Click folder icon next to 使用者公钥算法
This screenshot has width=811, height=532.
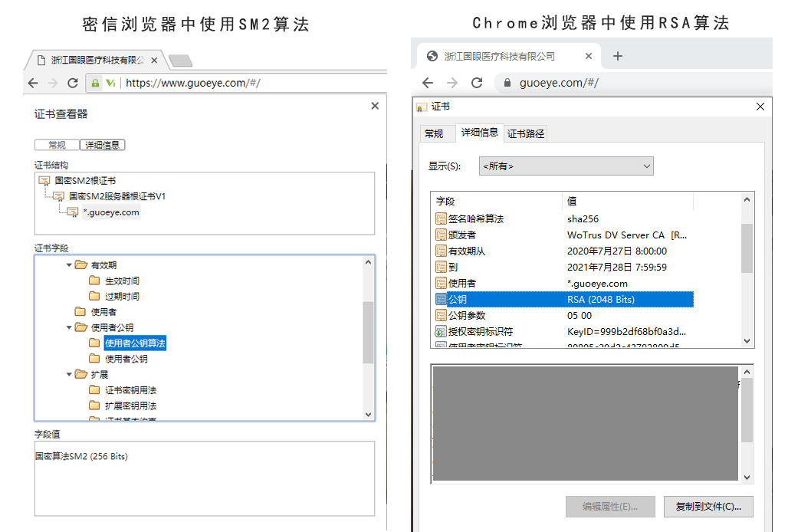click(x=94, y=343)
